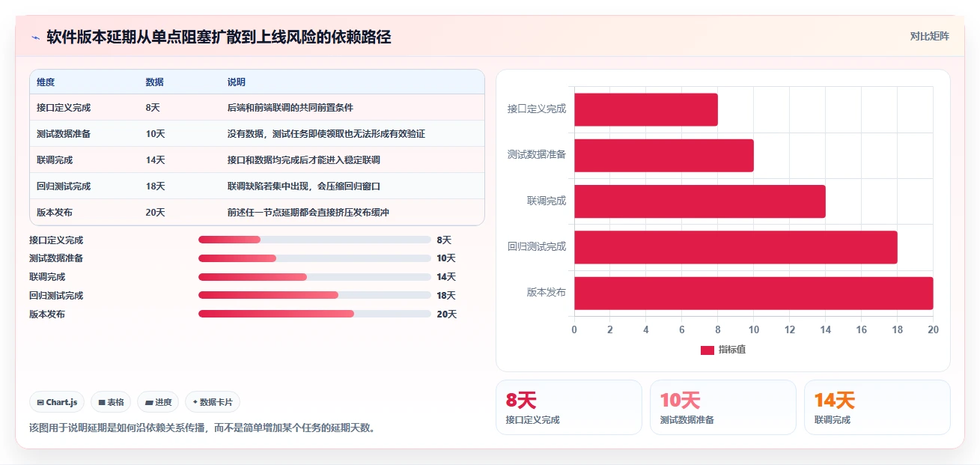This screenshot has width=980, height=465.
Task: Open the 8天 接口定义完成 data card
Action: coord(569,407)
